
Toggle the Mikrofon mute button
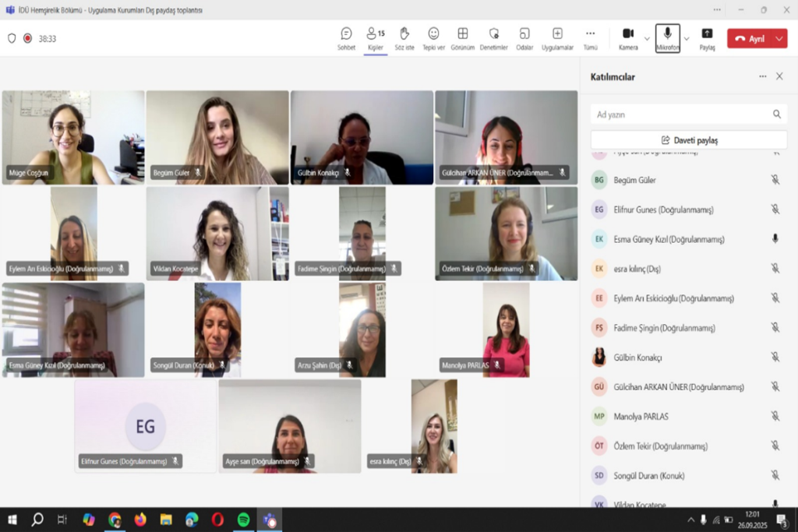[667, 37]
